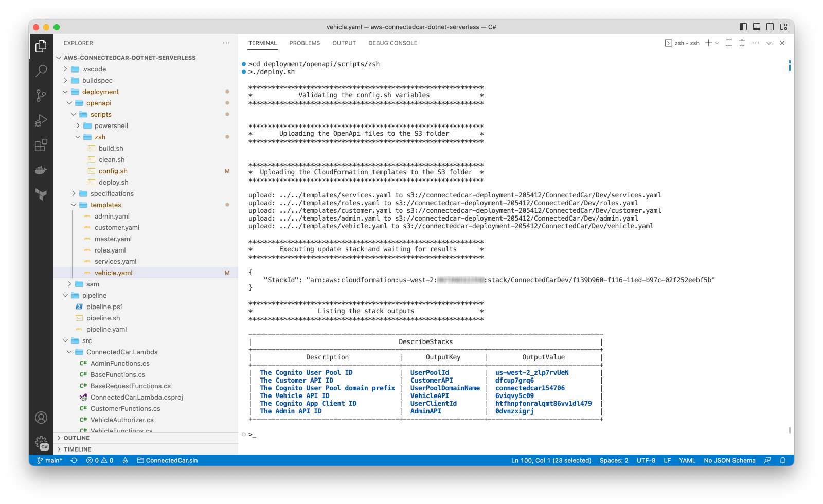
Task: Open the launch profile dropdown arrow
Action: [x=717, y=43]
